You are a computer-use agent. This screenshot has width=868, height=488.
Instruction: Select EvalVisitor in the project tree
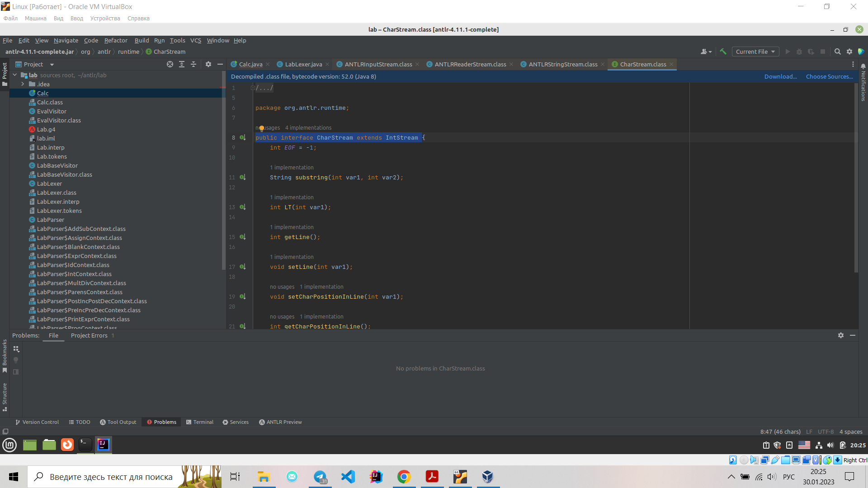(52, 111)
